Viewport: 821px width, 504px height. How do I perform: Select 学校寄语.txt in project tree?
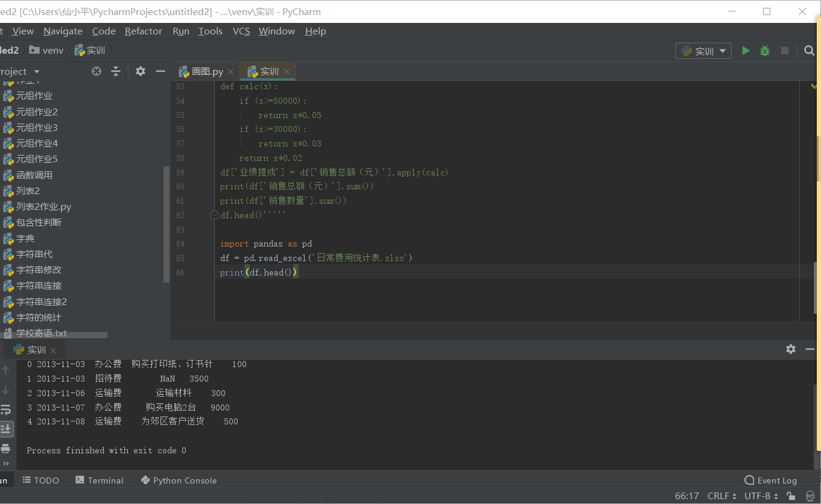tap(42, 333)
